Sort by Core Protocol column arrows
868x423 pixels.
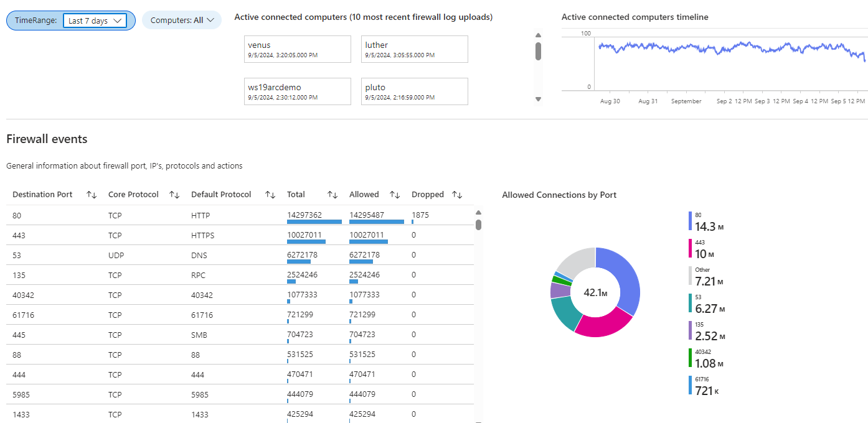(174, 195)
